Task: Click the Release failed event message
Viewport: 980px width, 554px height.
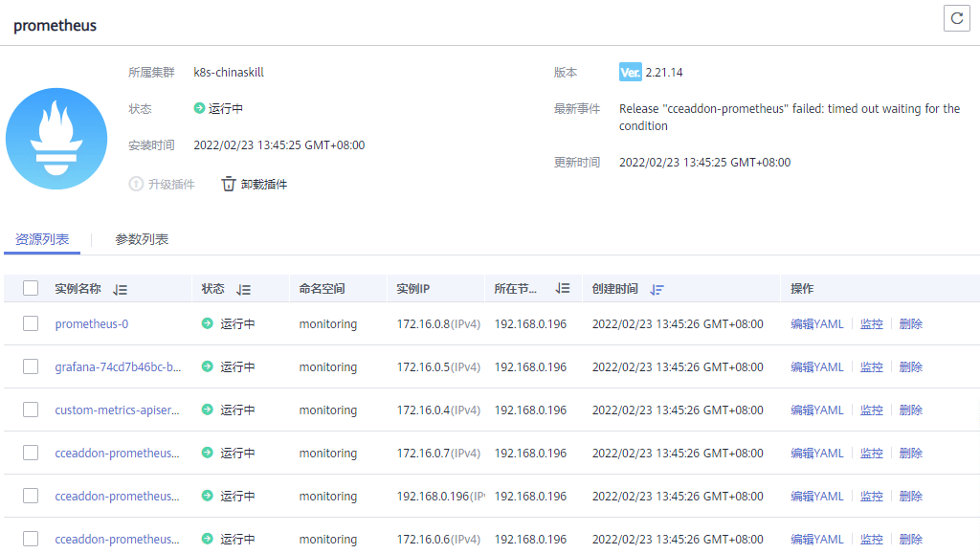Action: 790,118
